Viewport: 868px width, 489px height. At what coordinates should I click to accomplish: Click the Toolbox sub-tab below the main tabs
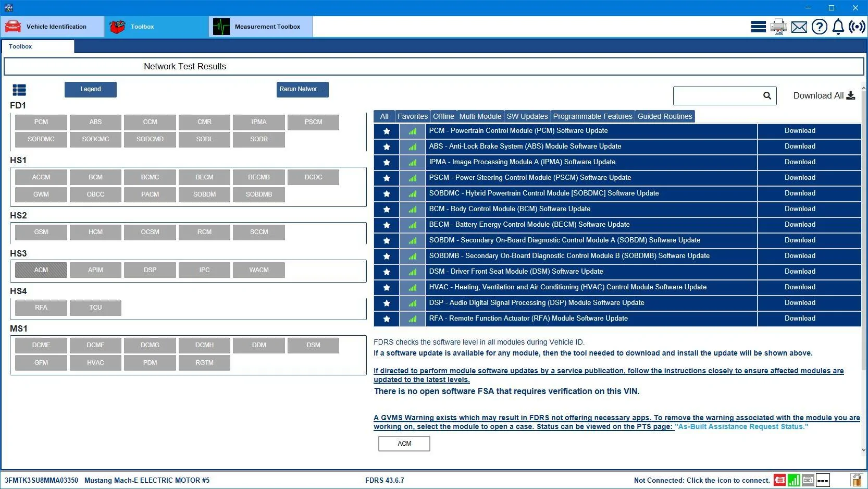click(x=38, y=46)
